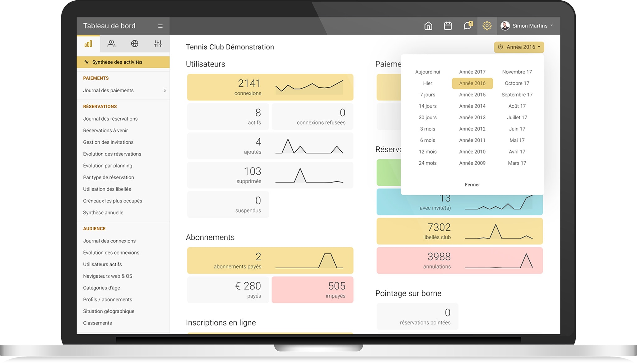Open Créneaux les plus occupés report
Image resolution: width=637 pixels, height=364 pixels.
(x=112, y=201)
